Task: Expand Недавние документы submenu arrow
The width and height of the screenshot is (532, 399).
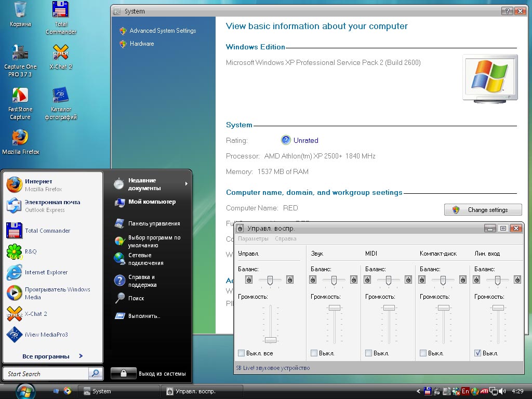Action: coord(187,183)
